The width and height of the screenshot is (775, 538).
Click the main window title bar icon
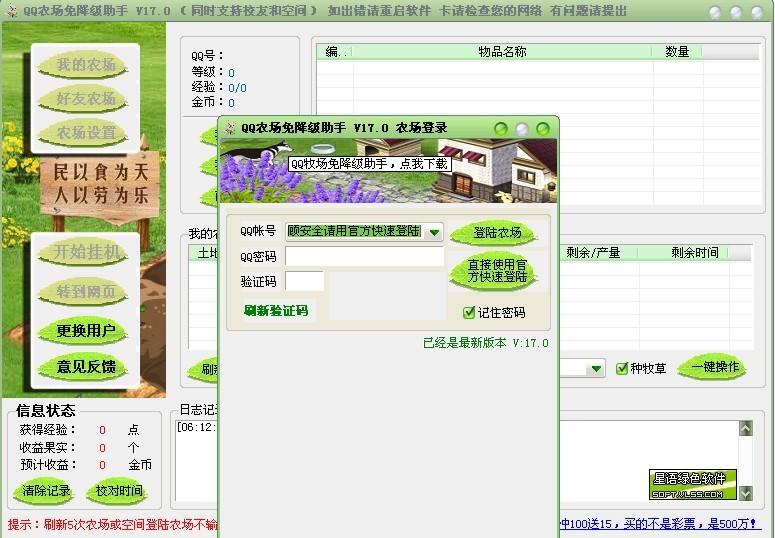11,11
